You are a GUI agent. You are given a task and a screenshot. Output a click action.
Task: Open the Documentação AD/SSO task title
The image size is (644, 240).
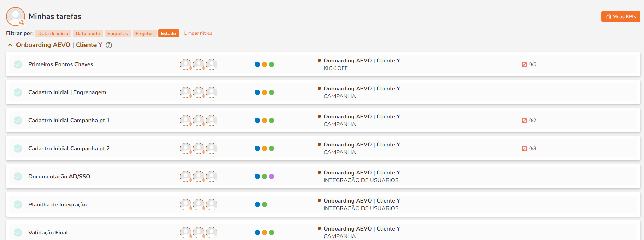click(x=59, y=177)
